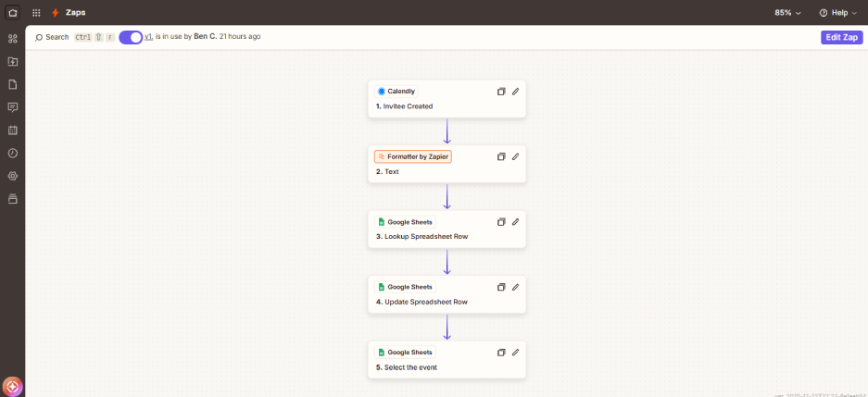The height and width of the screenshot is (397, 868).
Task: Click the notes page icon in sidebar
Action: (13, 84)
